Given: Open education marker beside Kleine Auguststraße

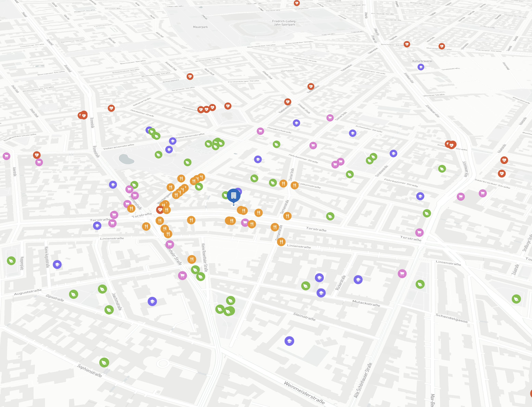Looking at the screenshot, I should click(x=57, y=265).
